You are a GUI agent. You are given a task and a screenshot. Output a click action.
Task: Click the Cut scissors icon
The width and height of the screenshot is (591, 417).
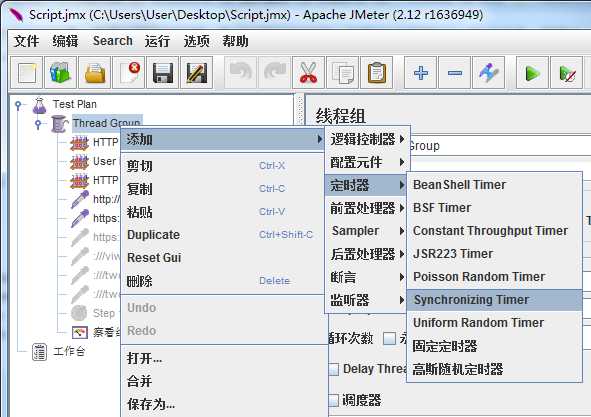coord(308,73)
